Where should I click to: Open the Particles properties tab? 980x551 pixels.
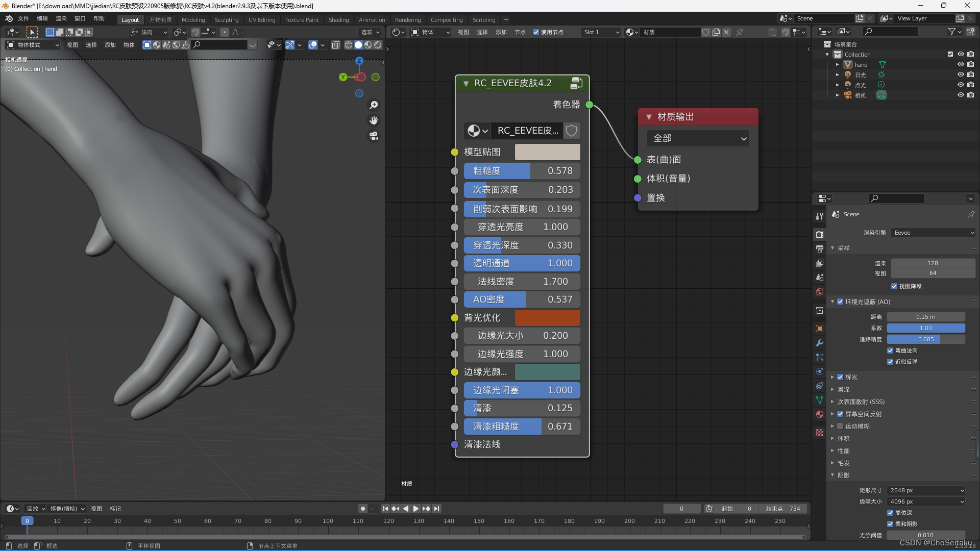click(820, 357)
